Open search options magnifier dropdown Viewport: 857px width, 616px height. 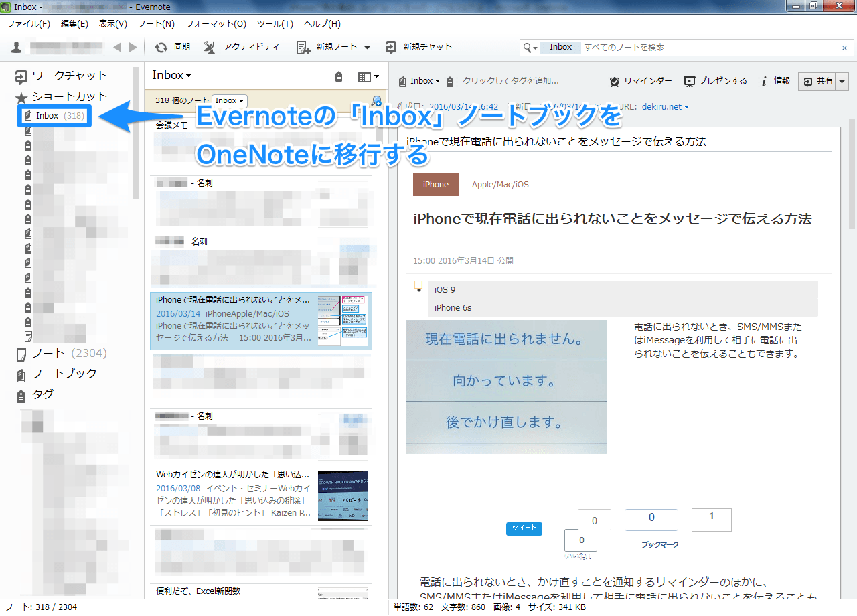point(530,48)
